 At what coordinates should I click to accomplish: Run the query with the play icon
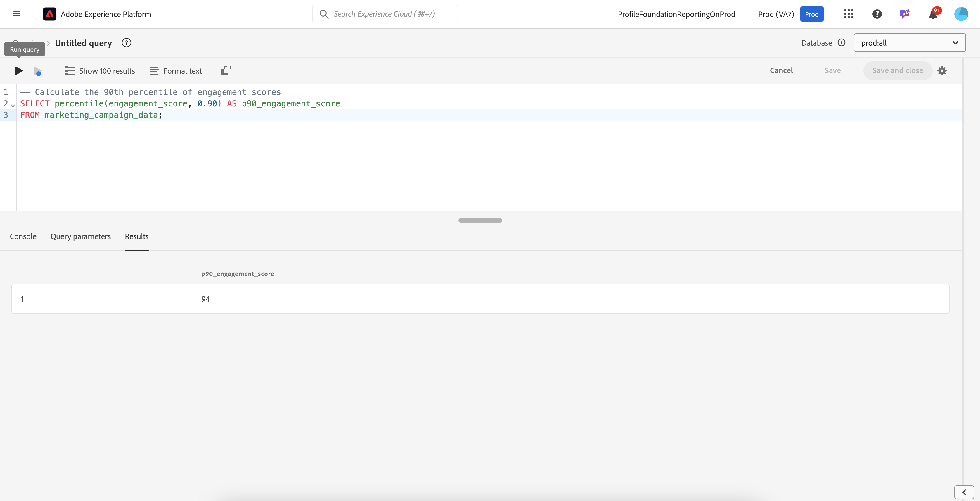click(x=19, y=71)
